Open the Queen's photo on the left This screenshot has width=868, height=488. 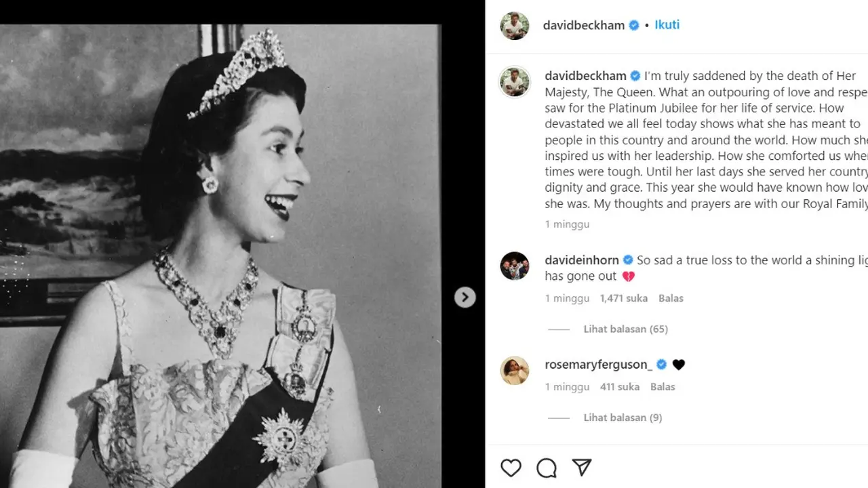click(224, 244)
